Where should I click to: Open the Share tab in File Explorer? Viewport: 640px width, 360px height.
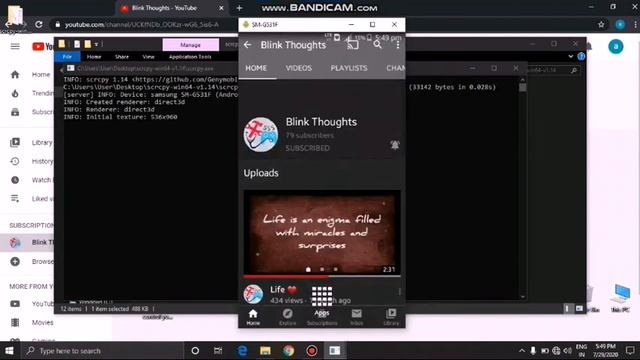[122, 57]
